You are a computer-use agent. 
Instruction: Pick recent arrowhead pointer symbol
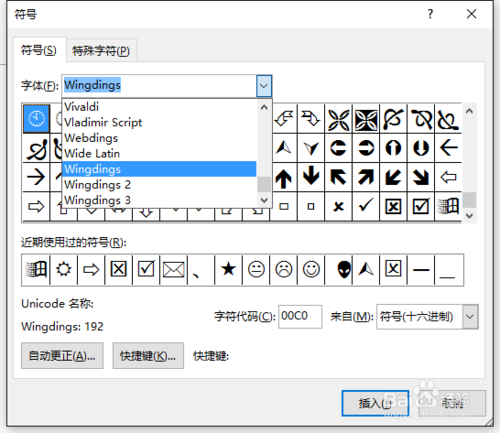[x=366, y=269]
